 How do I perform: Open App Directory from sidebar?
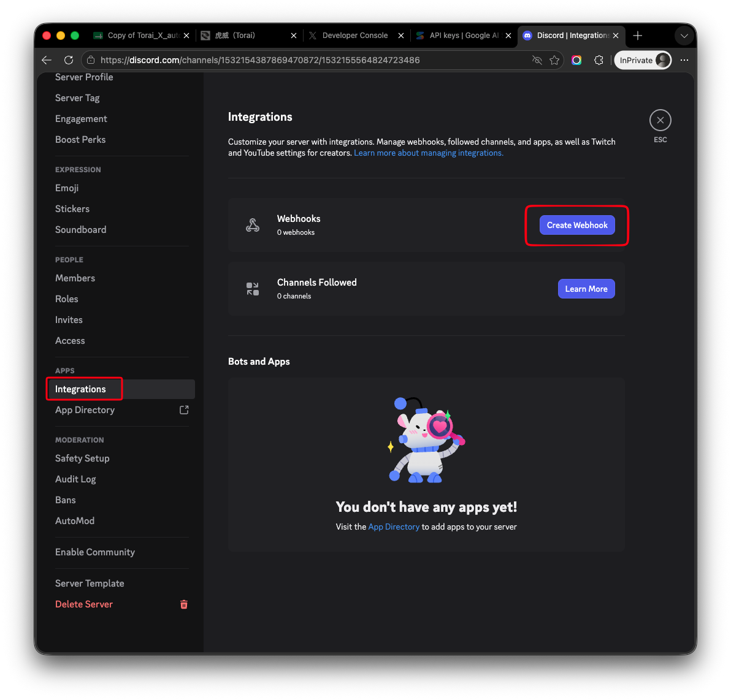coord(85,410)
